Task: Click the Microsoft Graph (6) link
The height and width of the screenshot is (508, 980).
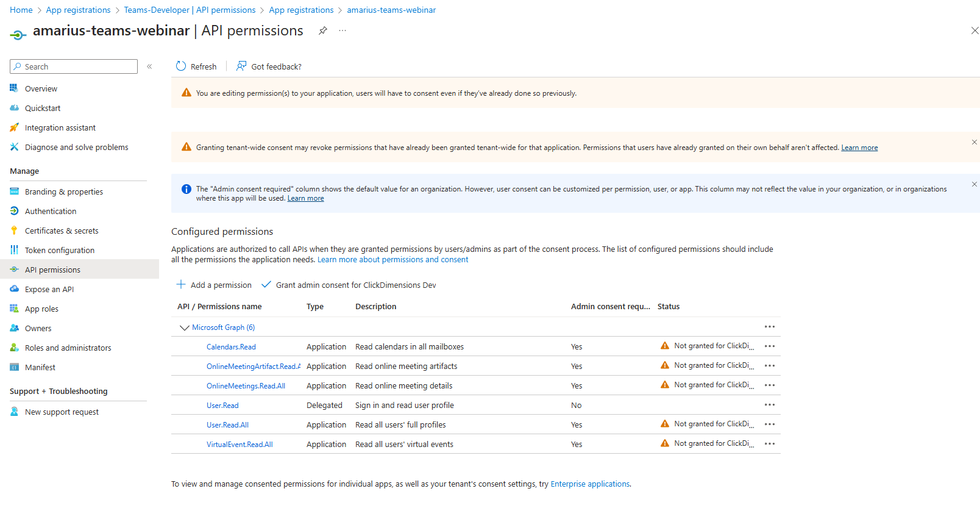Action: pyautogui.click(x=223, y=327)
